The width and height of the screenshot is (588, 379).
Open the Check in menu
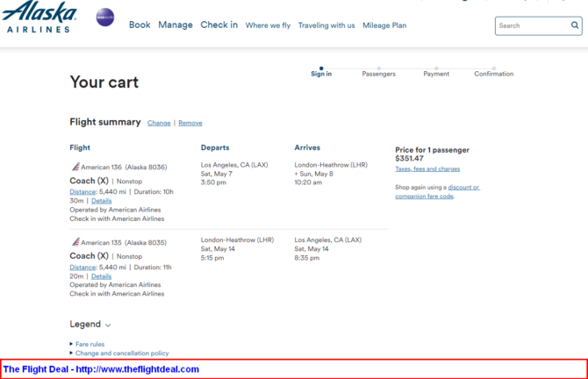[219, 25]
